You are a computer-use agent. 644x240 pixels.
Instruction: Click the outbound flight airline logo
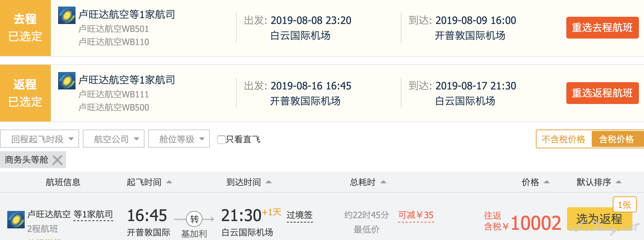click(x=67, y=15)
